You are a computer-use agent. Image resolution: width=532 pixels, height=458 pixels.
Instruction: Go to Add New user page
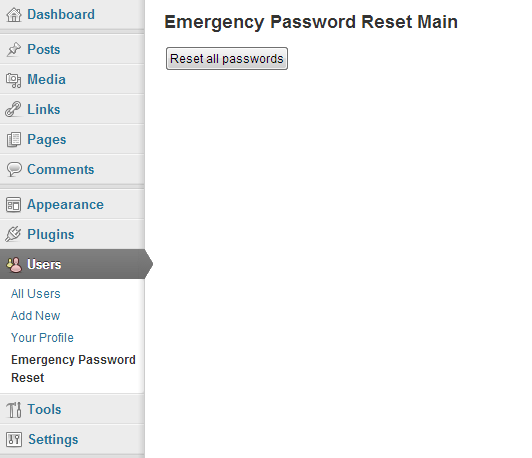coord(36,316)
